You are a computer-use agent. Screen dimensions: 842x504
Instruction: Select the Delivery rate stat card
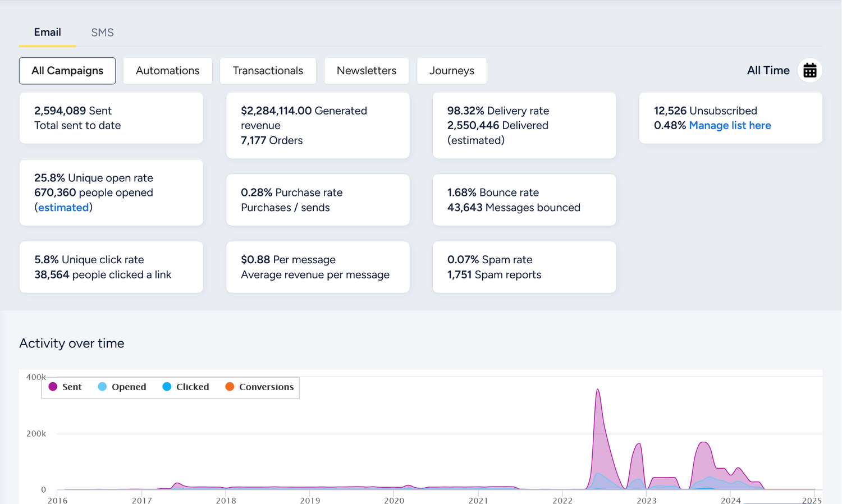[x=524, y=126]
